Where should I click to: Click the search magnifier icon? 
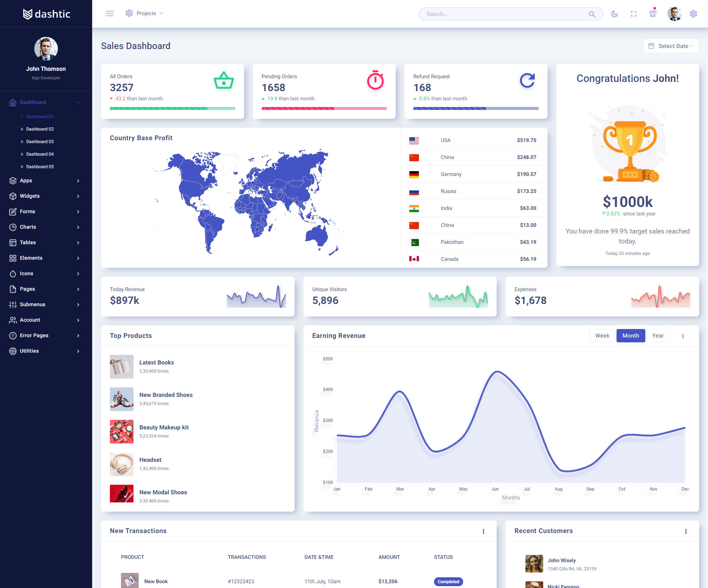click(x=592, y=14)
